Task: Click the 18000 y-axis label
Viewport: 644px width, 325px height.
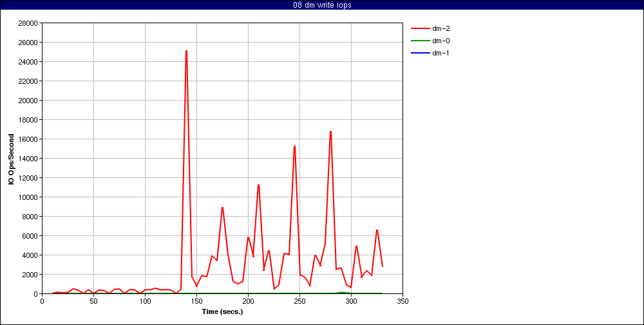Action: point(29,120)
